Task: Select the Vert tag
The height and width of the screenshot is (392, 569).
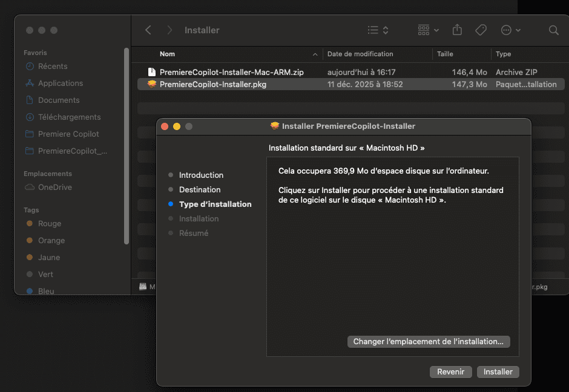Action: click(x=45, y=274)
